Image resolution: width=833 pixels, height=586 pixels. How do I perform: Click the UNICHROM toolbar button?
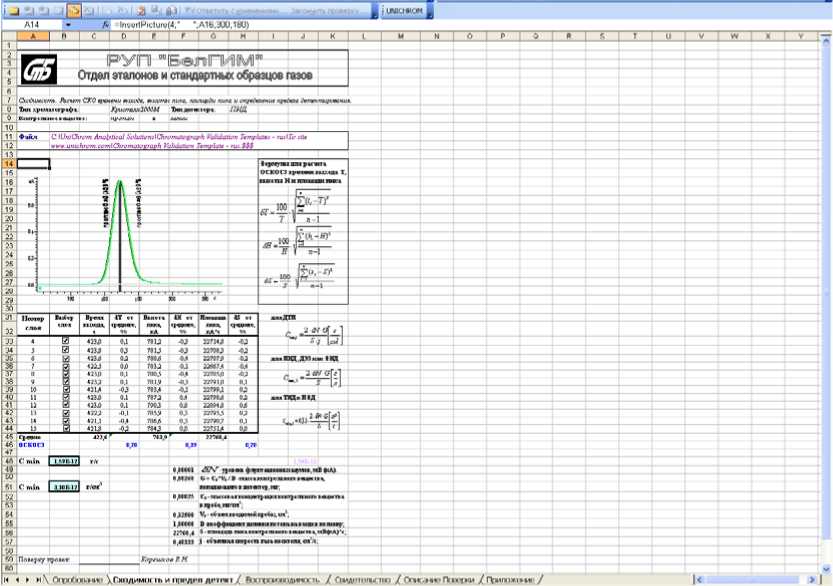click(404, 11)
